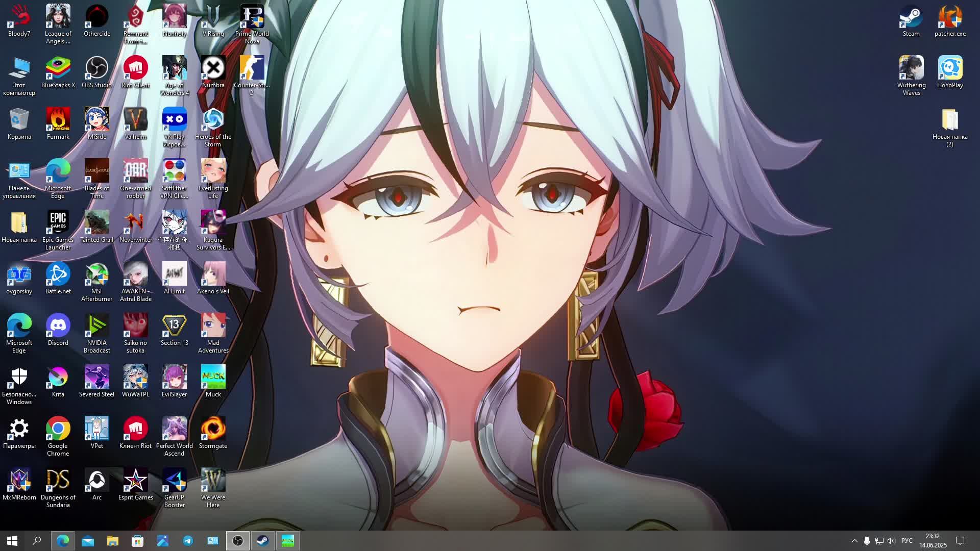The image size is (980, 551).
Task: Select Saiko no sutoka icon
Action: click(136, 334)
